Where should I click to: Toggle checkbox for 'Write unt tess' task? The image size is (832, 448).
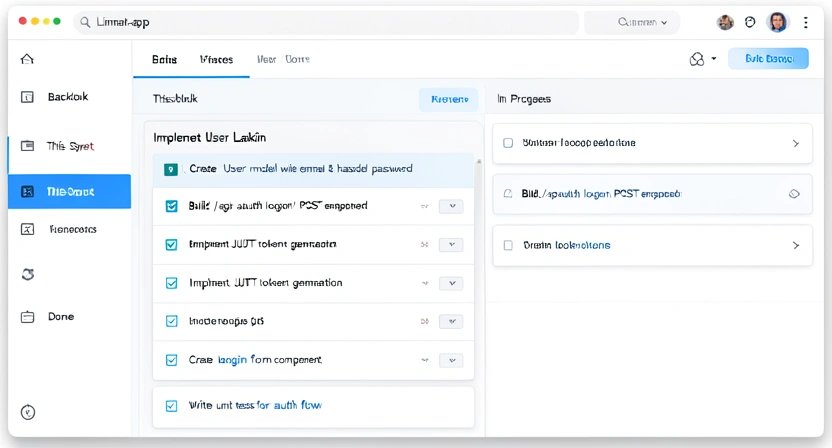coord(171,406)
